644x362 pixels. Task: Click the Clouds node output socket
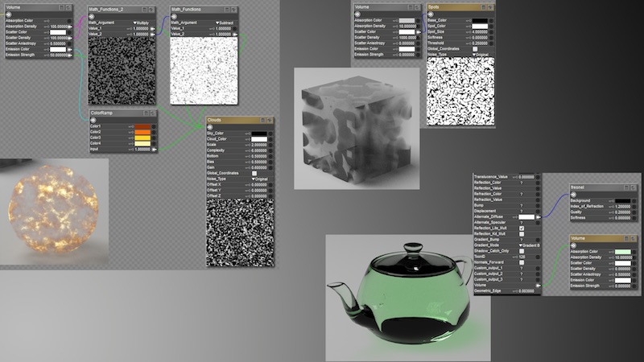pyautogui.click(x=210, y=127)
